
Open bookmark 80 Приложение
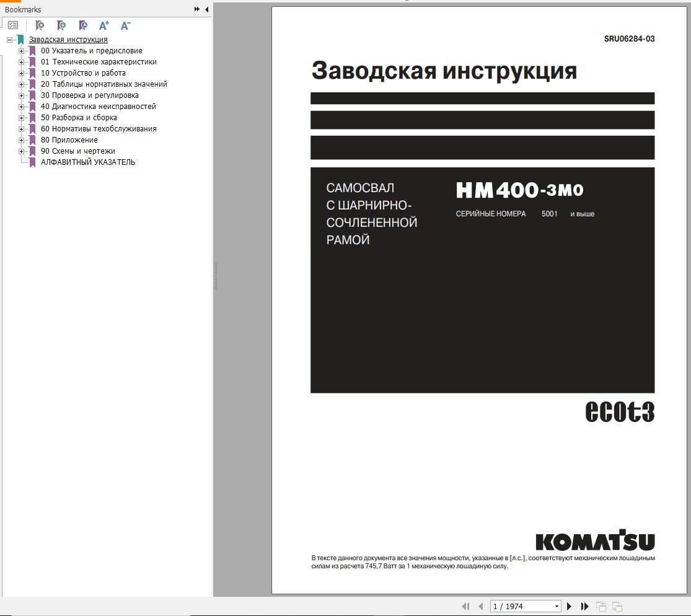click(x=69, y=140)
